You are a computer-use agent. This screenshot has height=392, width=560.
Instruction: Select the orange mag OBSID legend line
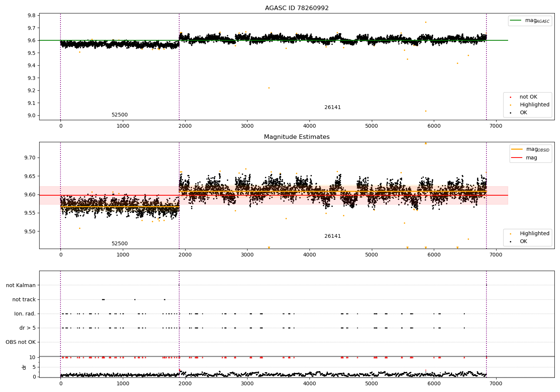click(517, 149)
